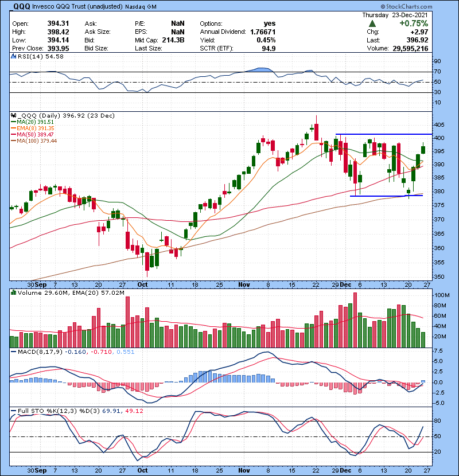Image resolution: width=459 pixels, height=476 pixels.
Task: Click the MACD legend line marker
Action: (x=13, y=352)
